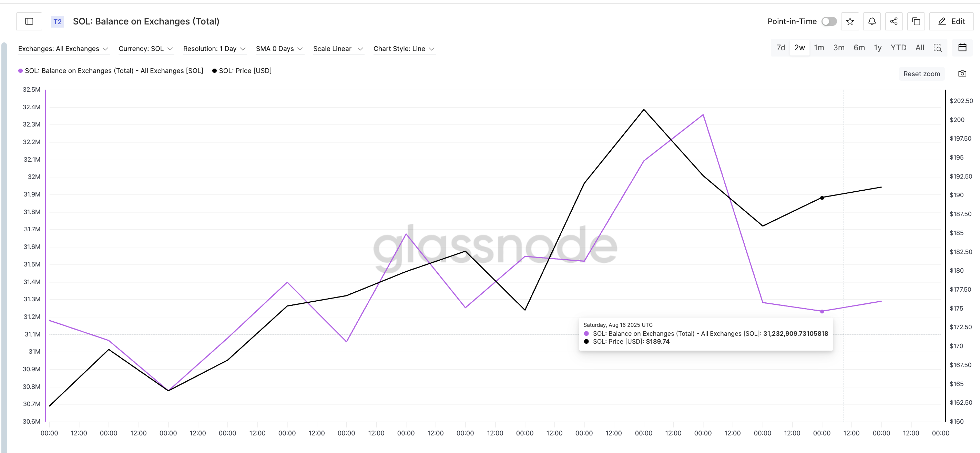The width and height of the screenshot is (980, 453).
Task: Open the share icon
Action: coord(894,21)
